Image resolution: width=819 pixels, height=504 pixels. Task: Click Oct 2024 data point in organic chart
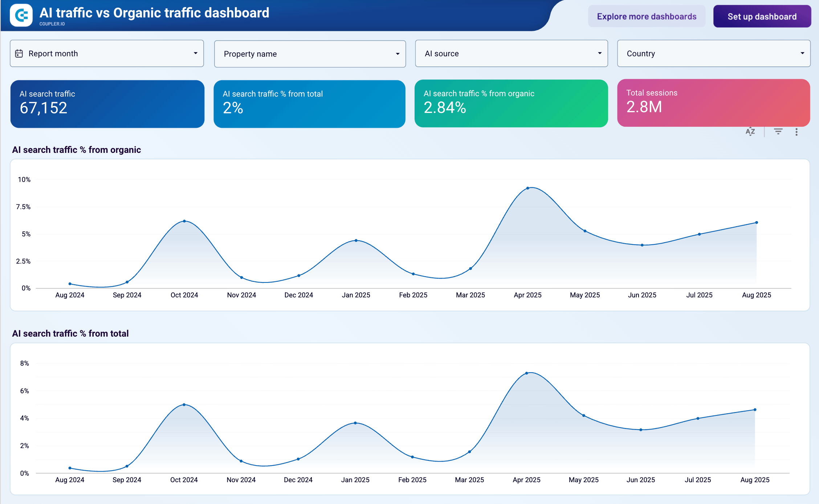(184, 221)
